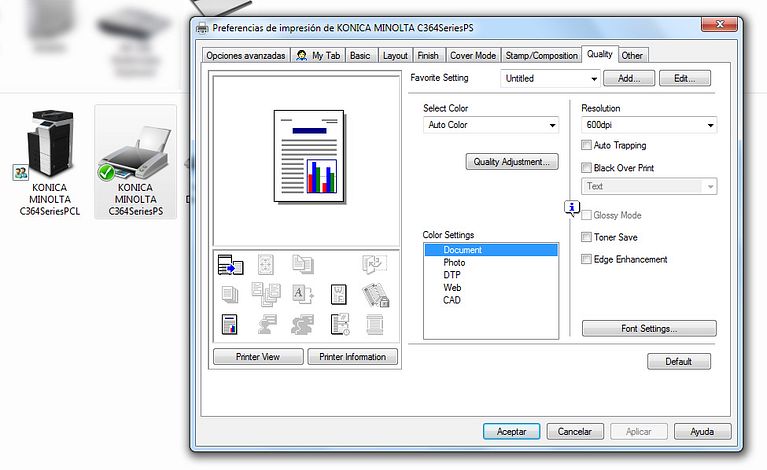Click the printer-output icon with blue arrow
The width and height of the screenshot is (767, 470).
point(230,265)
